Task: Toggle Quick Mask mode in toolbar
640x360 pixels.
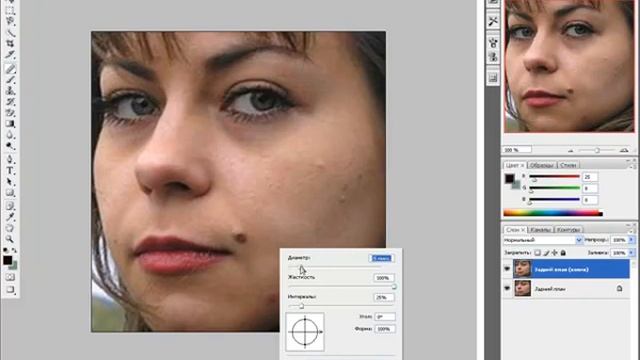Action: [x=10, y=278]
